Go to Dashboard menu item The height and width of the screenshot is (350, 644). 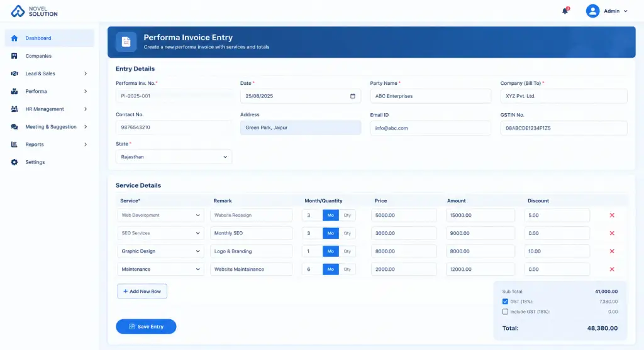(x=49, y=38)
